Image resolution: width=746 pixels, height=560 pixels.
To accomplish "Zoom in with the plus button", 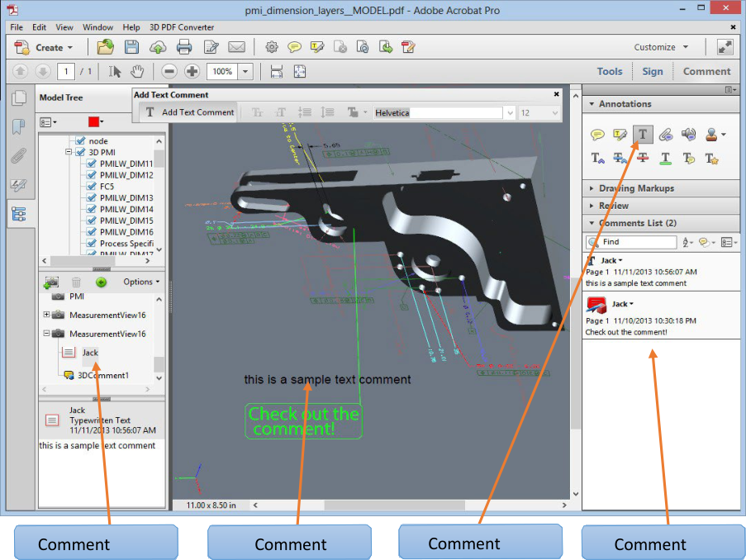I will click(192, 71).
